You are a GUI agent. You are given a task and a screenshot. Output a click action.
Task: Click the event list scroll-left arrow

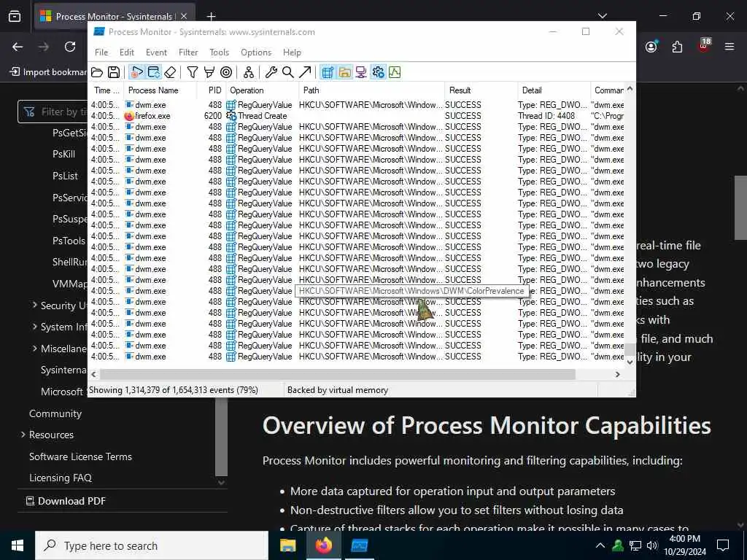tap(94, 374)
